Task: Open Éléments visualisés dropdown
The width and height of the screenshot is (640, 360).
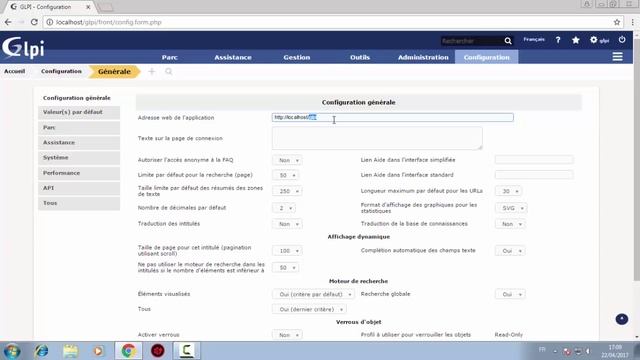Action: [313, 294]
